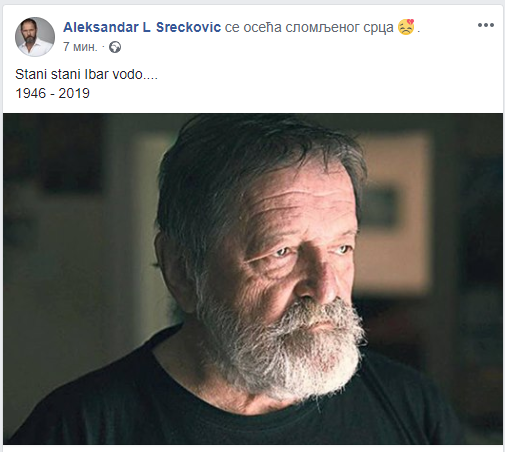Screen dimensions: 505x452
Task: Open the bearded man photo in full view
Action: 253,279
